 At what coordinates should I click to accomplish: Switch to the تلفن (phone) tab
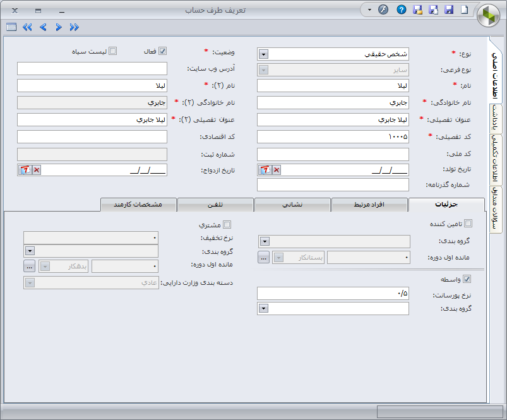pyautogui.click(x=215, y=205)
